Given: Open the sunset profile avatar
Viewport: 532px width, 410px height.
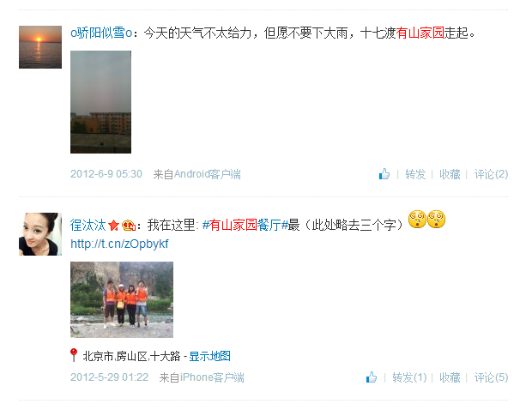Looking at the screenshot, I should (x=40, y=47).
